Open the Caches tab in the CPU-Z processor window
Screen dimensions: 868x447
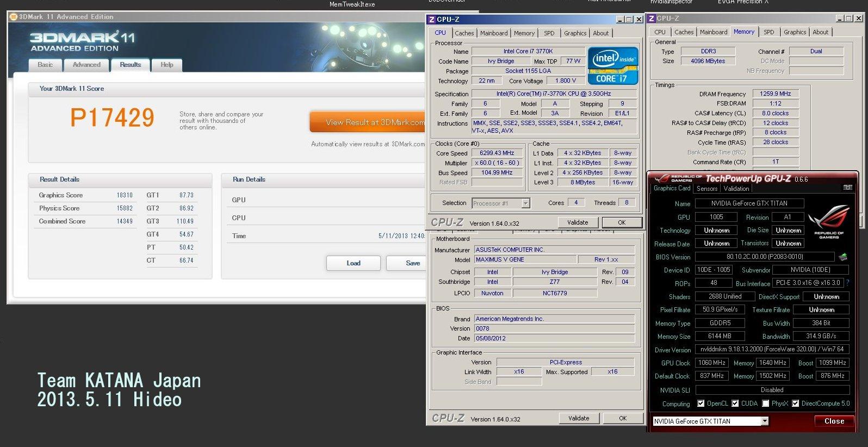coord(464,33)
